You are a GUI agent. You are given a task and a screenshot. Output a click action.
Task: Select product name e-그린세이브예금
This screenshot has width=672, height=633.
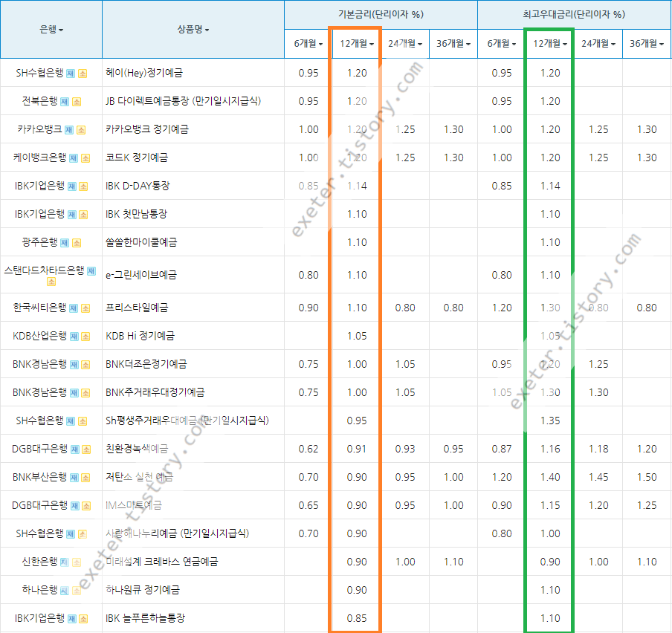coord(141,275)
